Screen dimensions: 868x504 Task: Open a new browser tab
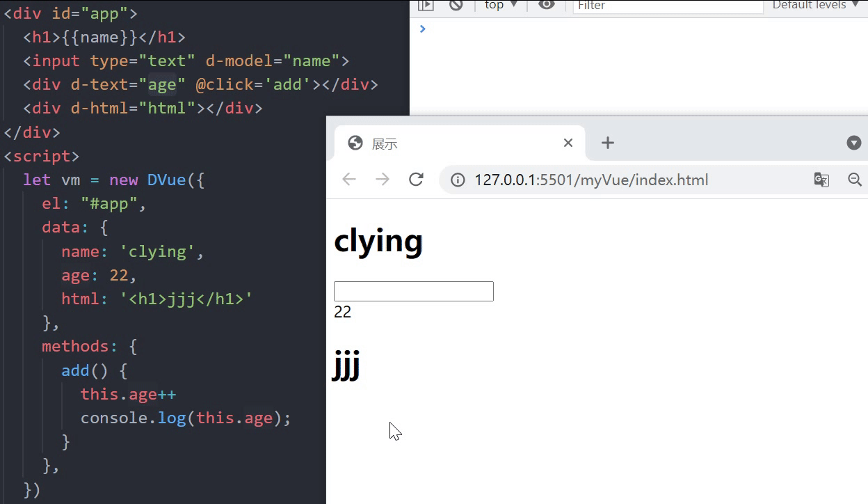click(608, 143)
